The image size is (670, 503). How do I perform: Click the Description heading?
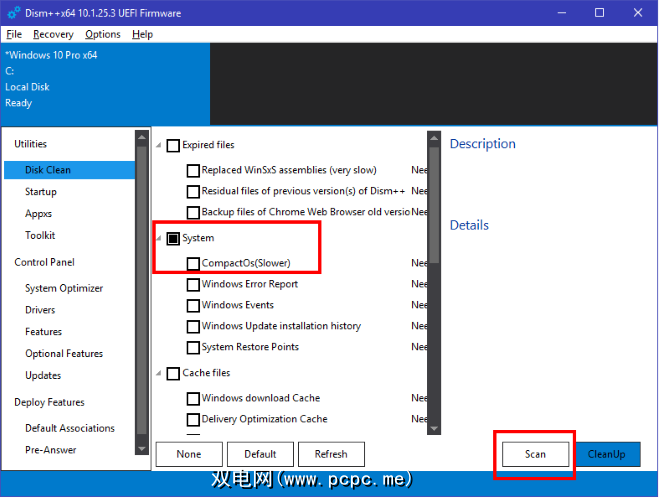point(483,144)
